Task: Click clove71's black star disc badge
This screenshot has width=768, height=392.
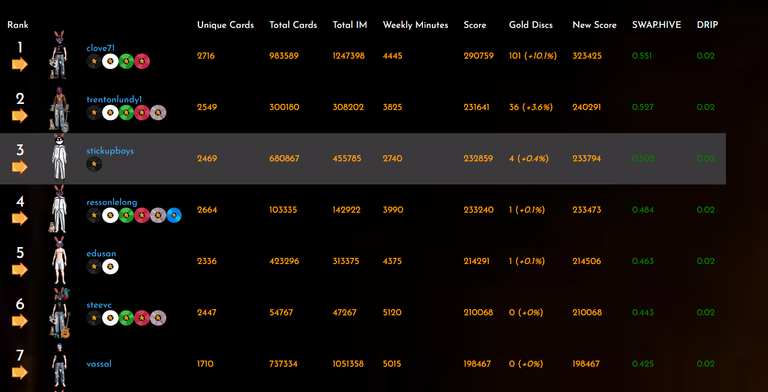Action: [x=94, y=61]
